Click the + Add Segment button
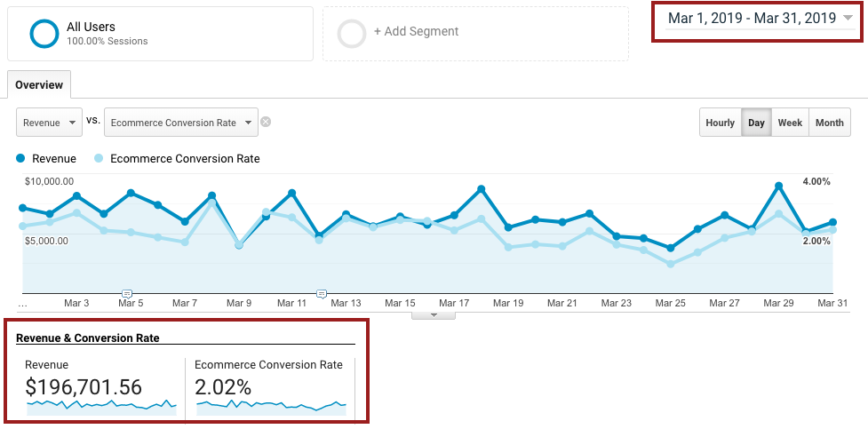 (x=416, y=32)
